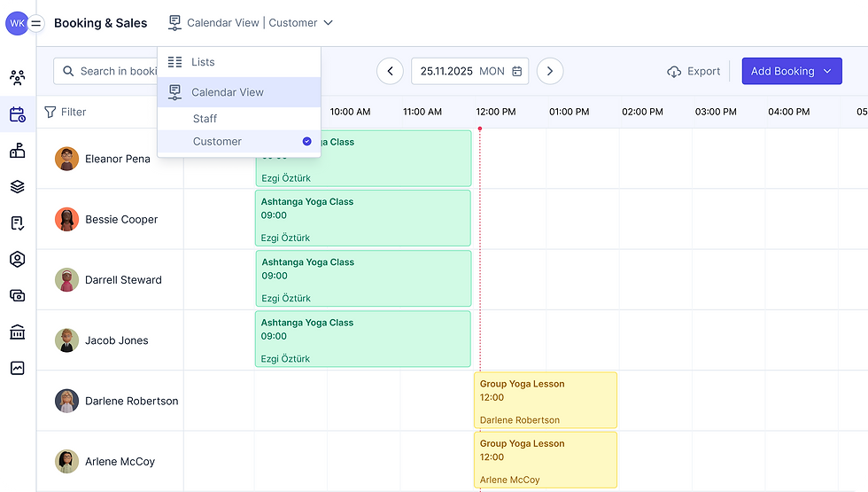
Task: Open the layers icon in the sidebar
Action: 18,187
